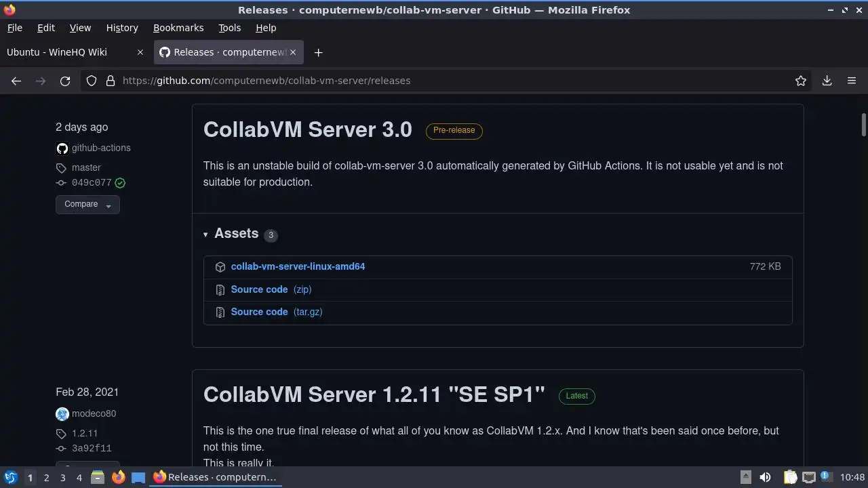This screenshot has height=488, width=868.
Task: Open the clipboard tray icon
Action: tap(790, 477)
